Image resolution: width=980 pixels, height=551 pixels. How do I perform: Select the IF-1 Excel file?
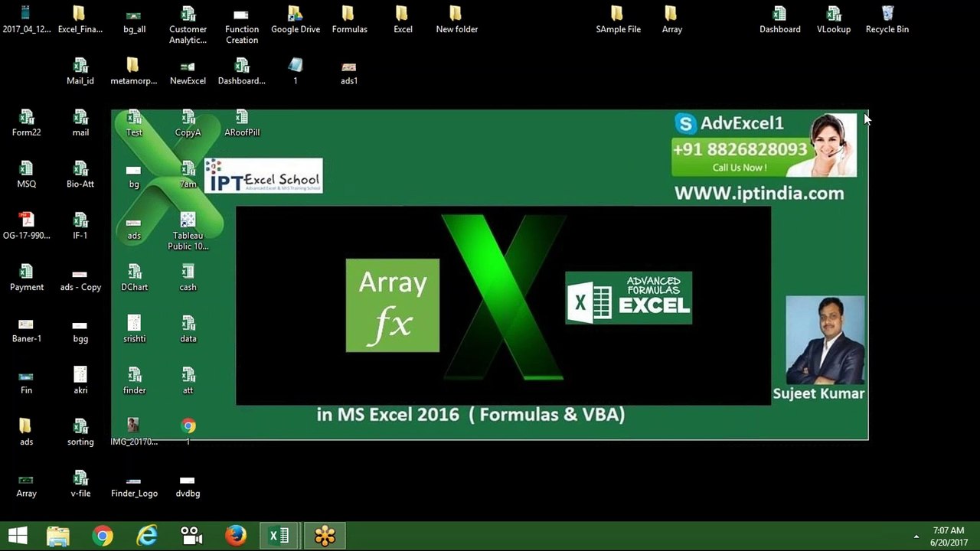(x=80, y=226)
